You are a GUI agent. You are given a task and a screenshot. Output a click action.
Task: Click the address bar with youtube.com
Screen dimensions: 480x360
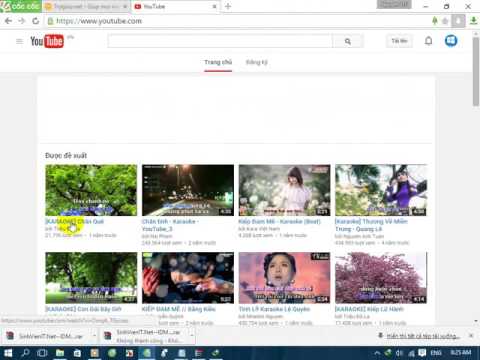238,21
